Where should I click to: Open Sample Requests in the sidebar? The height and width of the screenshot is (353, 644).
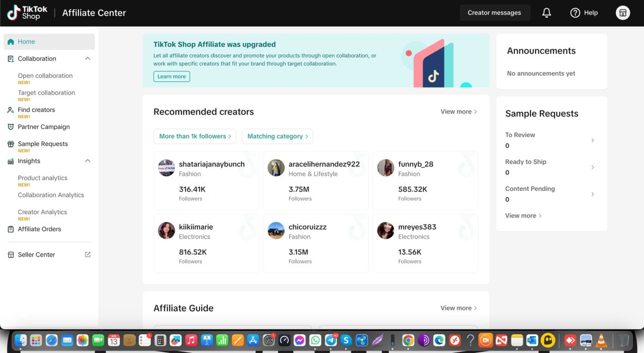43,144
